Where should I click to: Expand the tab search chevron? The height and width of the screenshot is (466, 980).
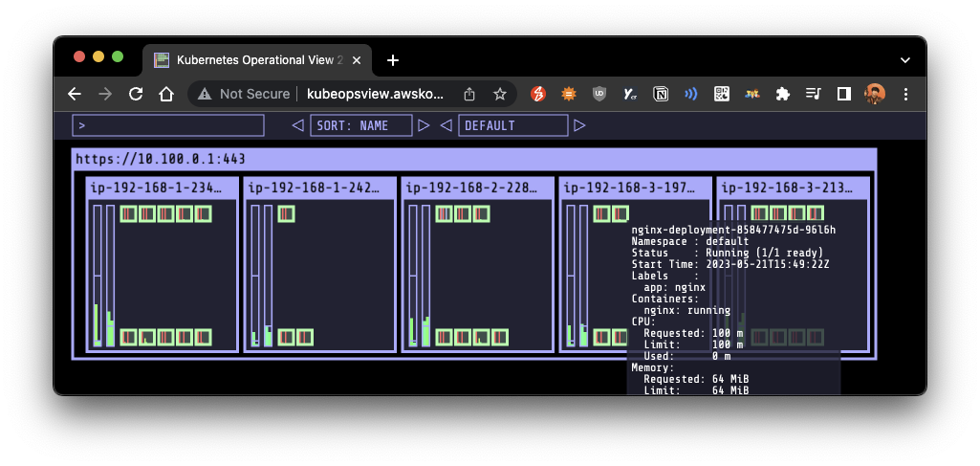(905, 60)
